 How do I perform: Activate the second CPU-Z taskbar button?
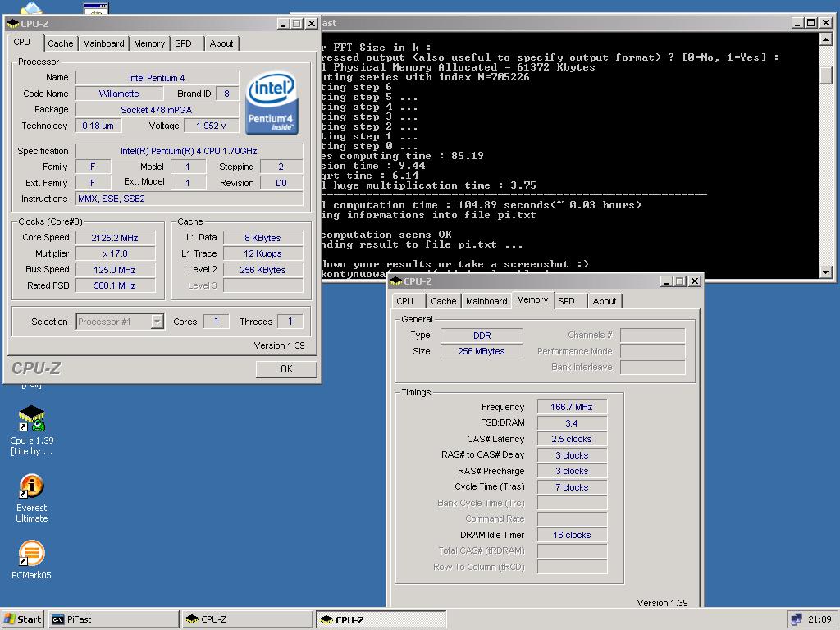pos(381,619)
